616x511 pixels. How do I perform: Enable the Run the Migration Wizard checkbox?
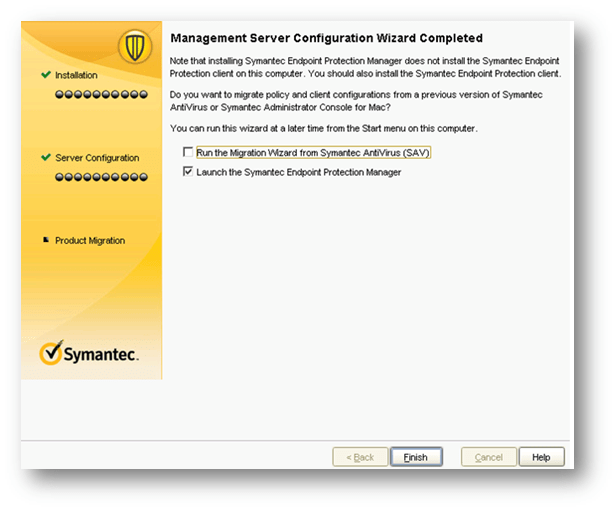coord(188,153)
